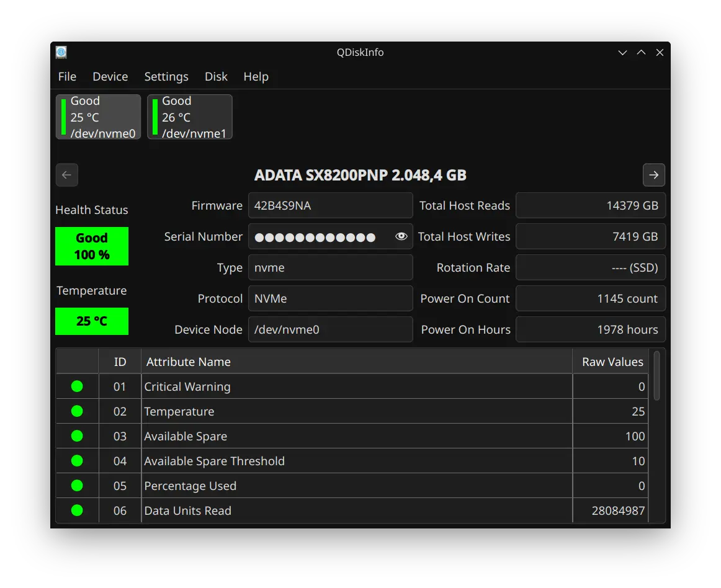The height and width of the screenshot is (588, 721).
Task: Click the Type field showing nvme
Action: 331,267
